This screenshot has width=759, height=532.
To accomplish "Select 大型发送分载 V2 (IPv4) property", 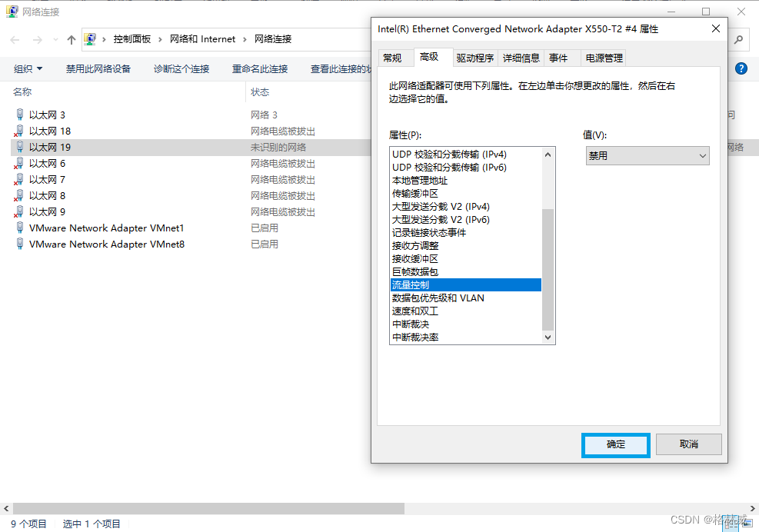I will tap(466, 206).
